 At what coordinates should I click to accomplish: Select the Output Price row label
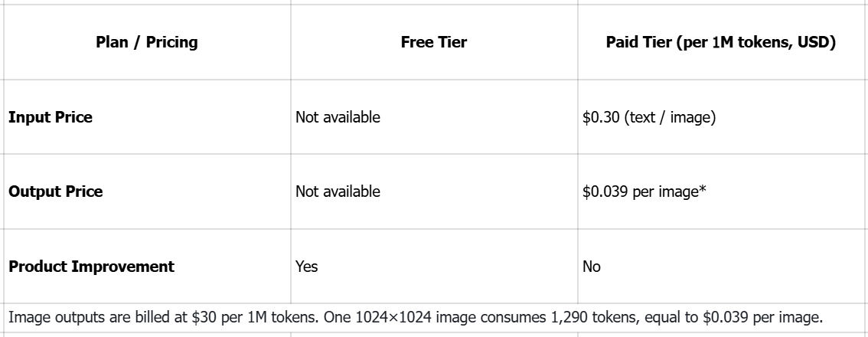[x=55, y=191]
